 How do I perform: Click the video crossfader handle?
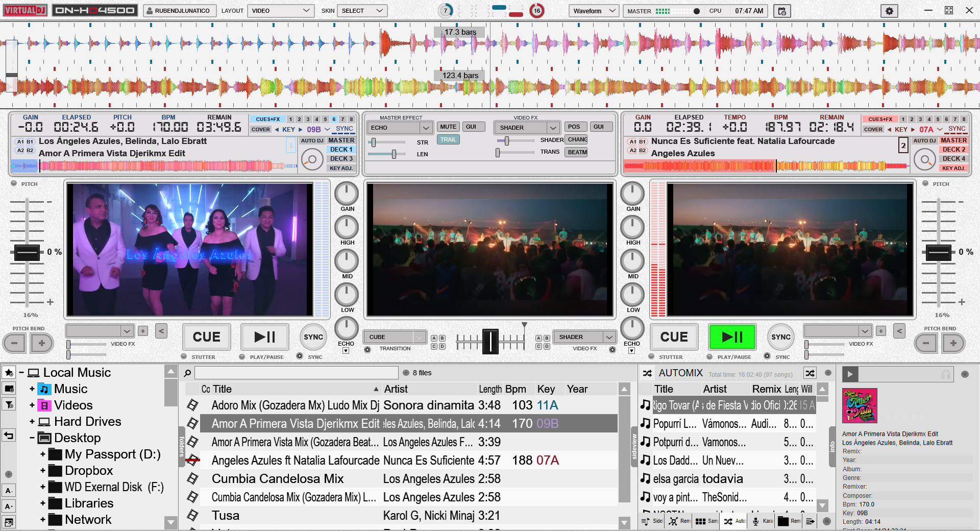490,342
